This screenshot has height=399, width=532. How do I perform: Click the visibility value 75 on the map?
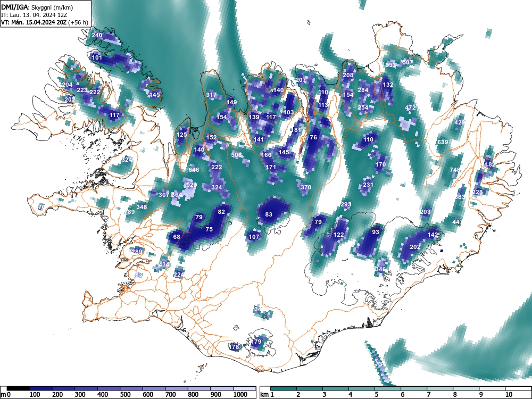209,229
